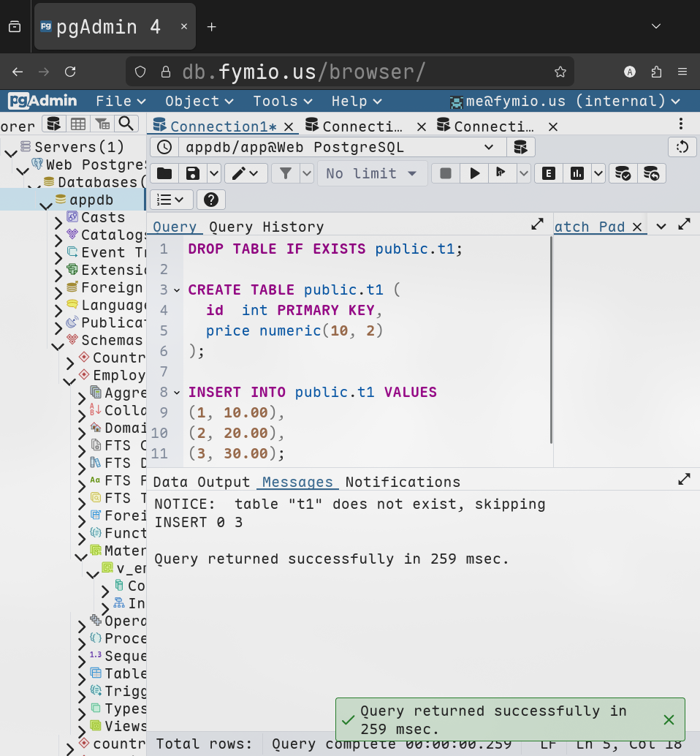This screenshot has height=756, width=700.
Task: Open the No limit rows dropdown
Action: tap(371, 173)
